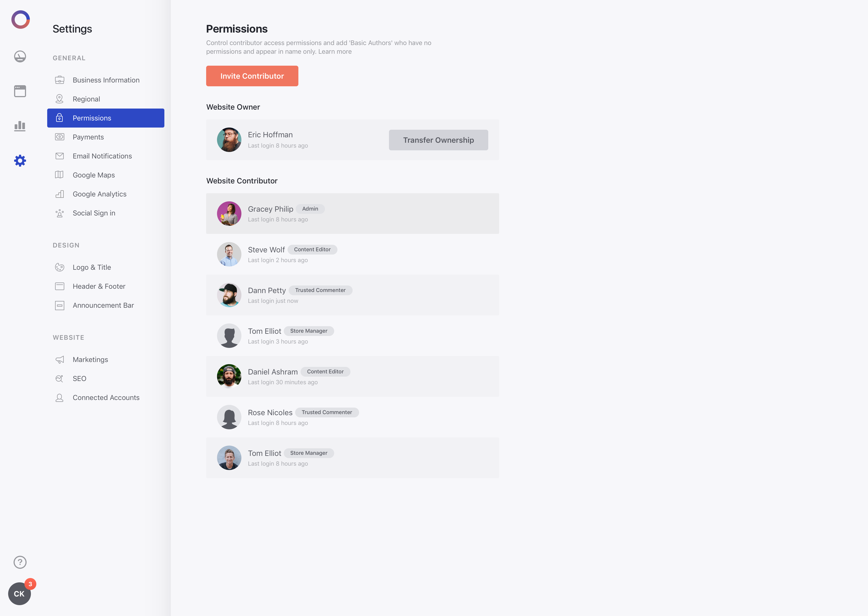Click the Transfer Ownership button
868x616 pixels.
coord(438,140)
